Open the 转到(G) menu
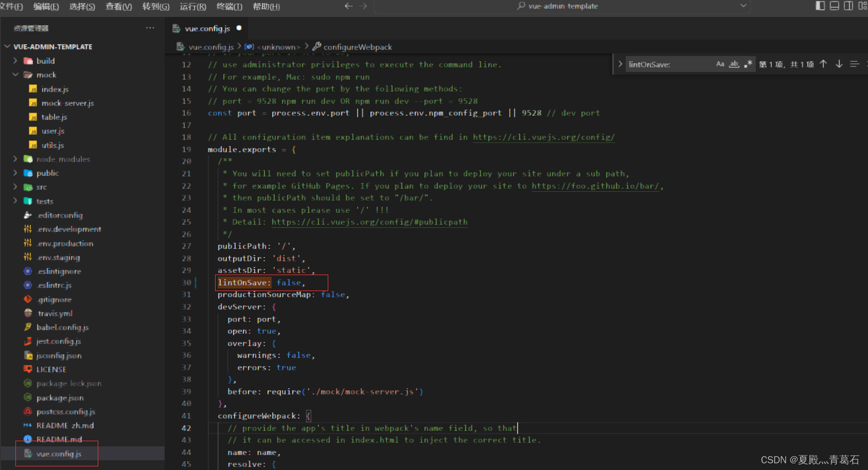Screen dimensions: 868x470 [155, 6]
